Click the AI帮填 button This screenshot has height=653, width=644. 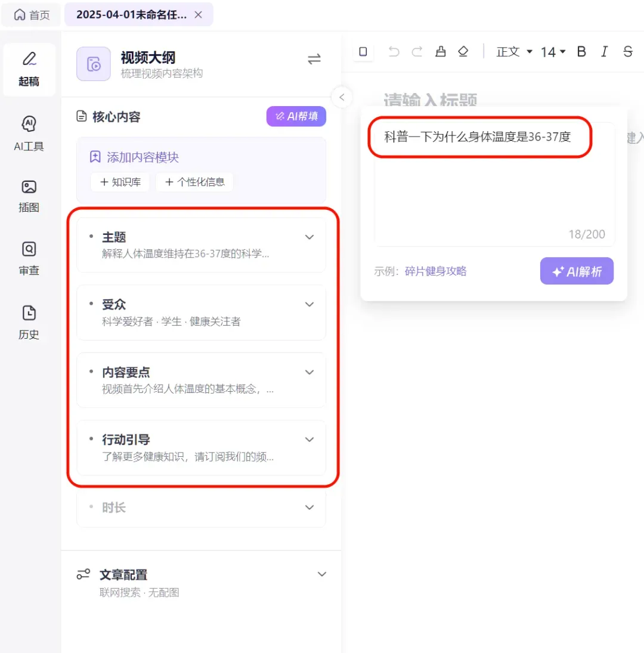tap(296, 116)
